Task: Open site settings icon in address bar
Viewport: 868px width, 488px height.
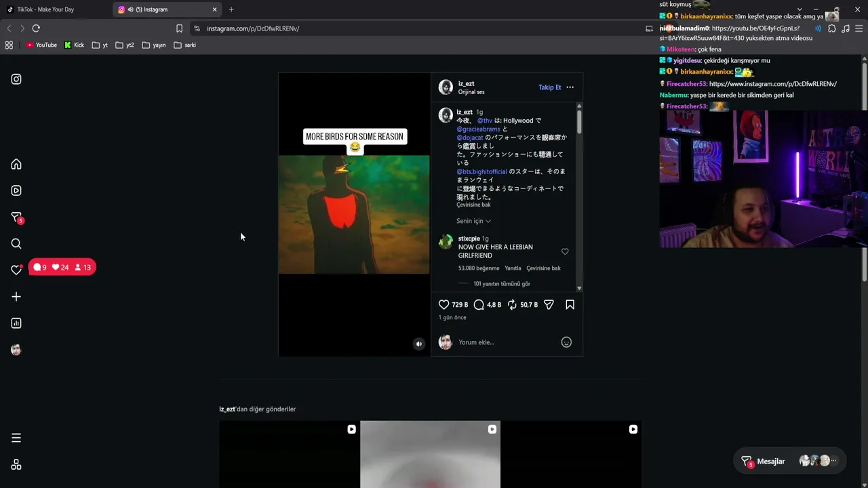Action: pyautogui.click(x=197, y=28)
